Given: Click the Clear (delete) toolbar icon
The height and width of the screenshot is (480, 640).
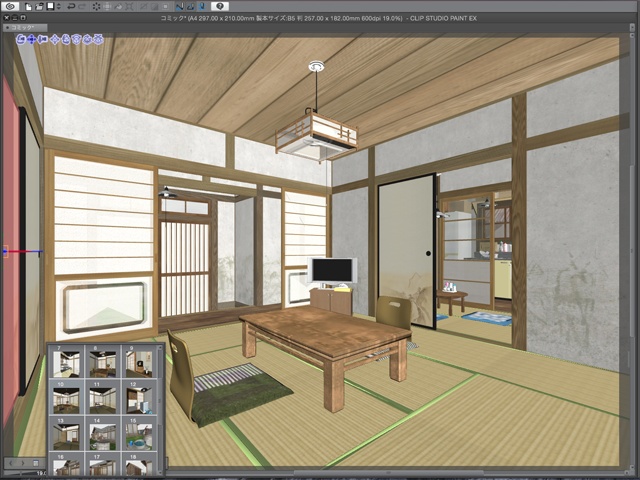Looking at the screenshot, I should [96, 6].
